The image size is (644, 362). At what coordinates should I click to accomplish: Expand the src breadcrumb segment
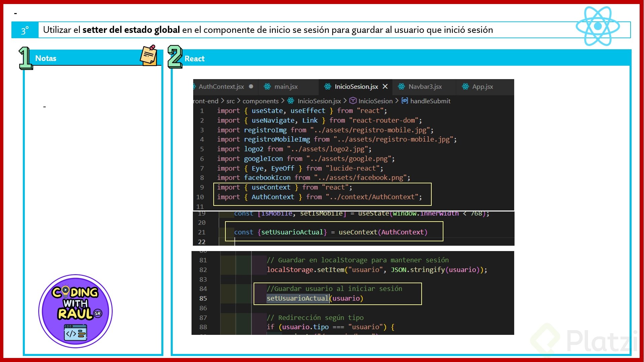230,101
